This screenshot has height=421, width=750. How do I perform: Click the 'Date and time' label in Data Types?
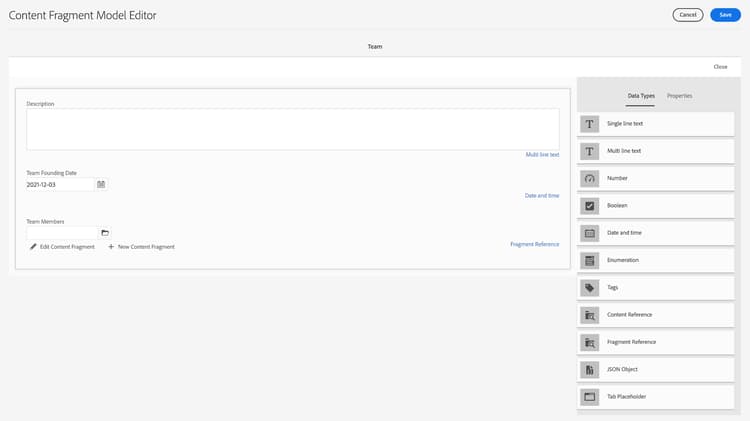click(624, 233)
